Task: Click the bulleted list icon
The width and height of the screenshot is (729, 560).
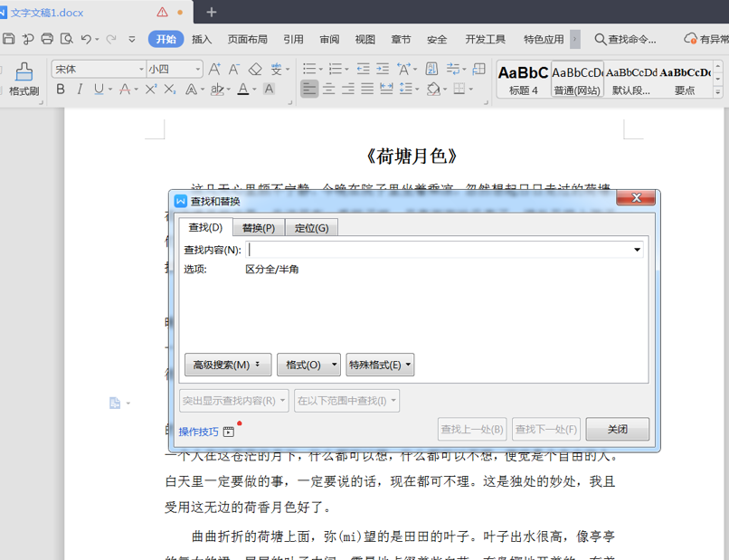Action: pyautogui.click(x=309, y=70)
